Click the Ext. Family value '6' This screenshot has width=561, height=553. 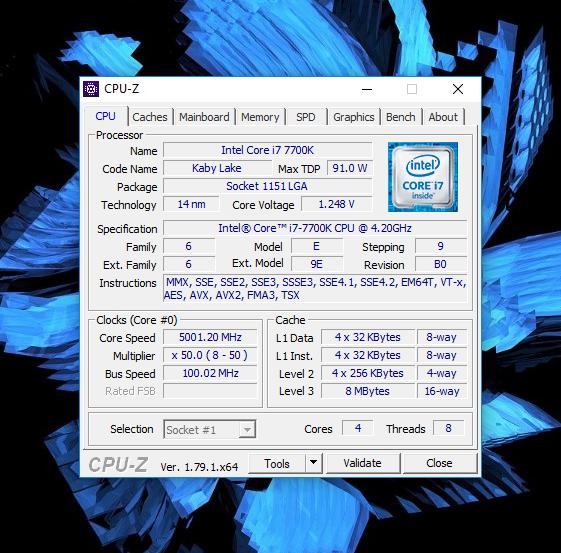click(x=189, y=264)
